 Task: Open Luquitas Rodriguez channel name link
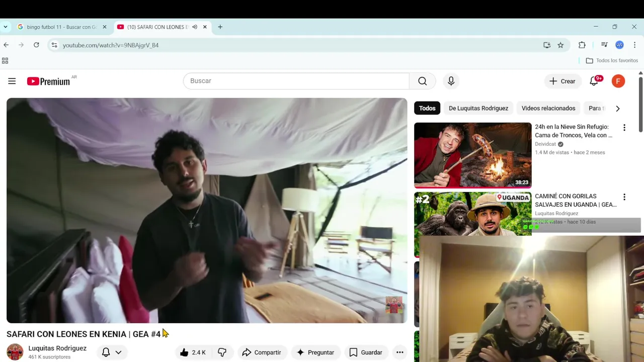pyautogui.click(x=57, y=348)
